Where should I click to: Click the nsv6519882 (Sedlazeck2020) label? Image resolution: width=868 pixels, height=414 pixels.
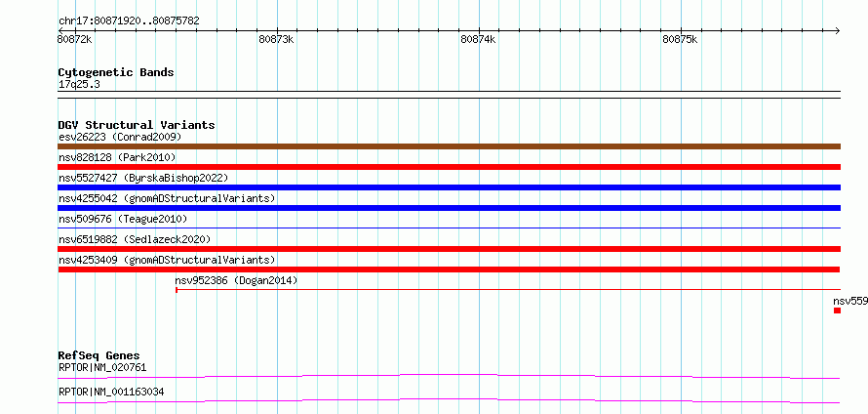click(135, 239)
